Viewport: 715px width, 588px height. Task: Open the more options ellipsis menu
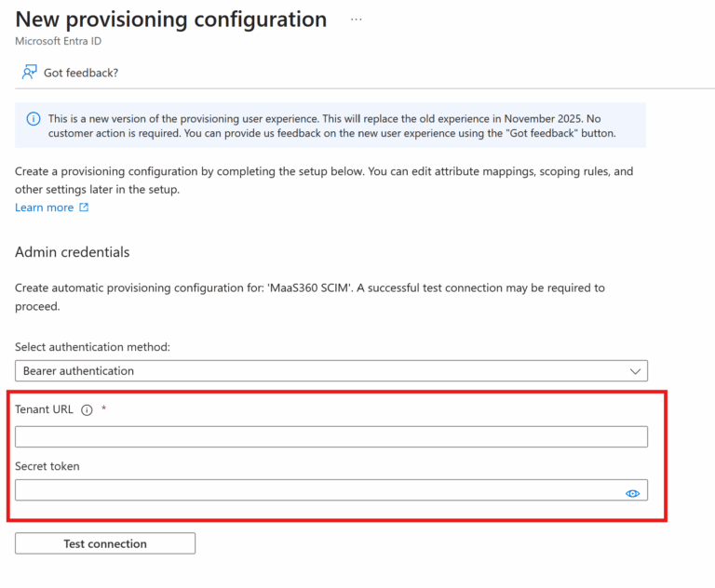tap(357, 19)
